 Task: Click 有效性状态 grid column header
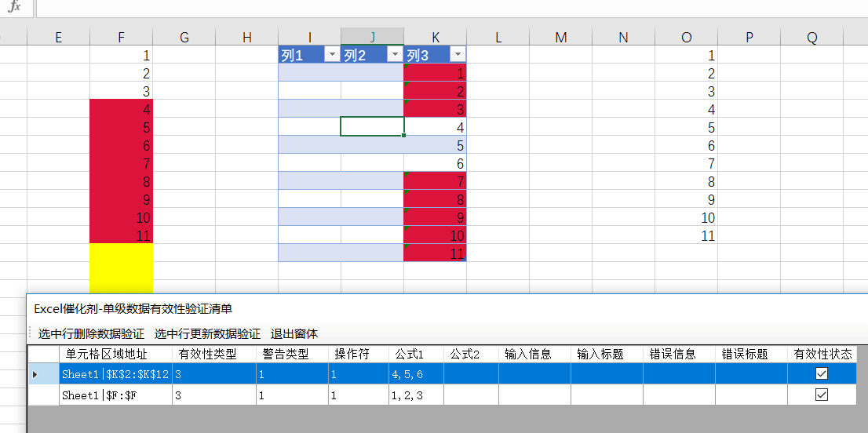pyautogui.click(x=822, y=354)
